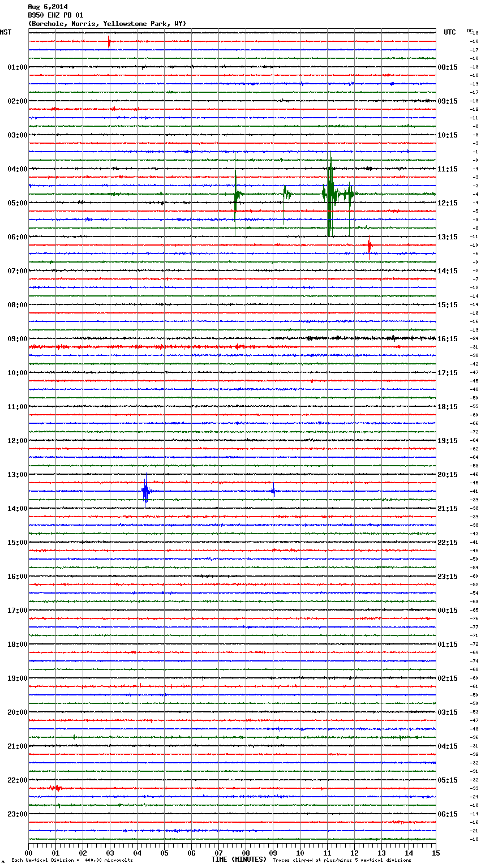Click the 09:15 UTC label
This screenshot has width=481, height=868.
pyautogui.click(x=448, y=101)
